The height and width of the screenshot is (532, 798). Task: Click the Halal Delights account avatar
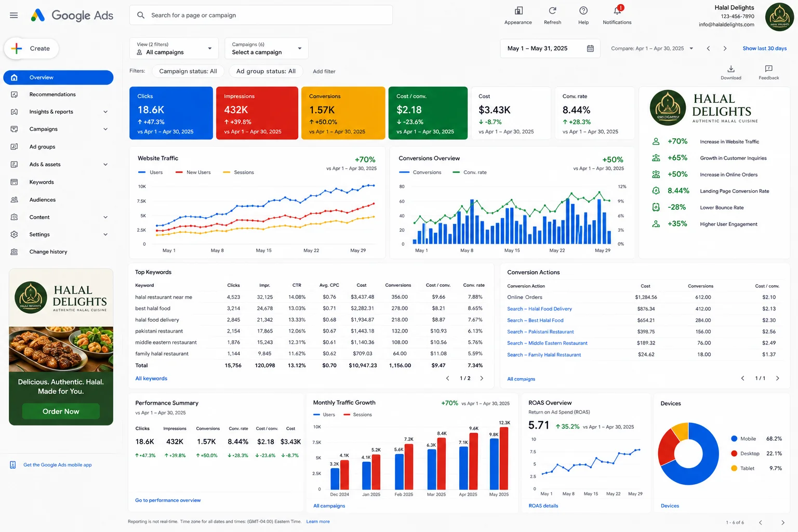779,17
